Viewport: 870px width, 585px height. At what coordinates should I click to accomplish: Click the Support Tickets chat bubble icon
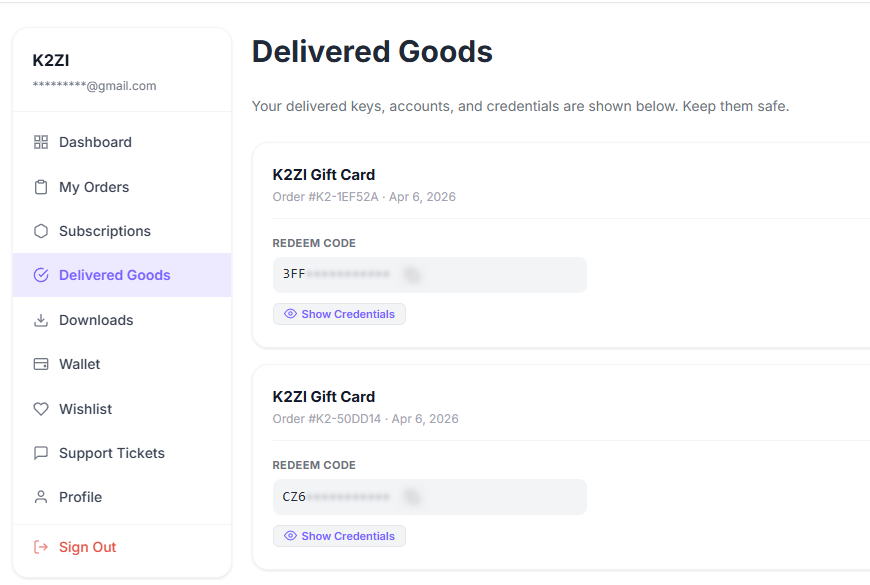coord(41,453)
